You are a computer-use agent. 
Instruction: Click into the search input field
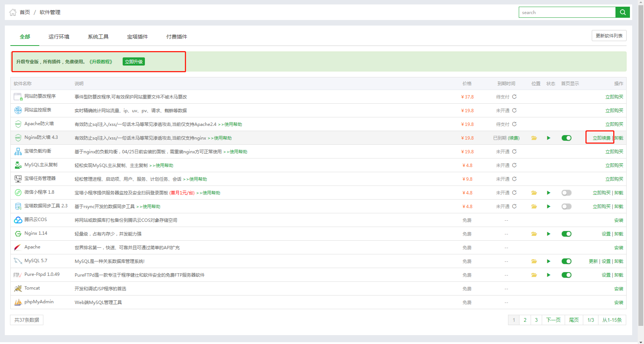(x=567, y=12)
